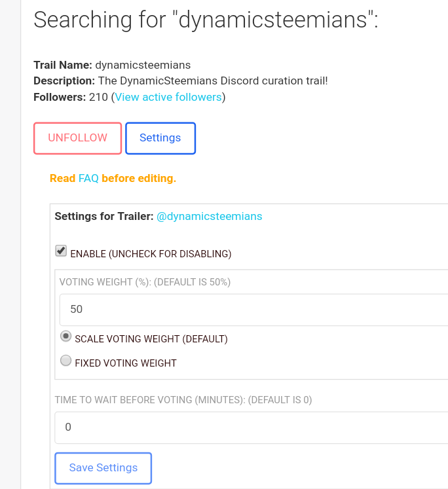Select the Scale Voting Weight radio button
This screenshot has height=489, width=448.
click(x=66, y=336)
